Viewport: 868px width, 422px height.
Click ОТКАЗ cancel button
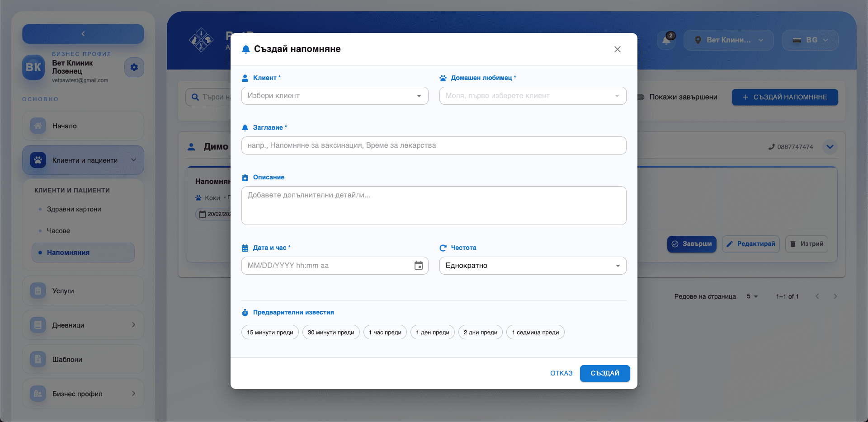coord(561,373)
